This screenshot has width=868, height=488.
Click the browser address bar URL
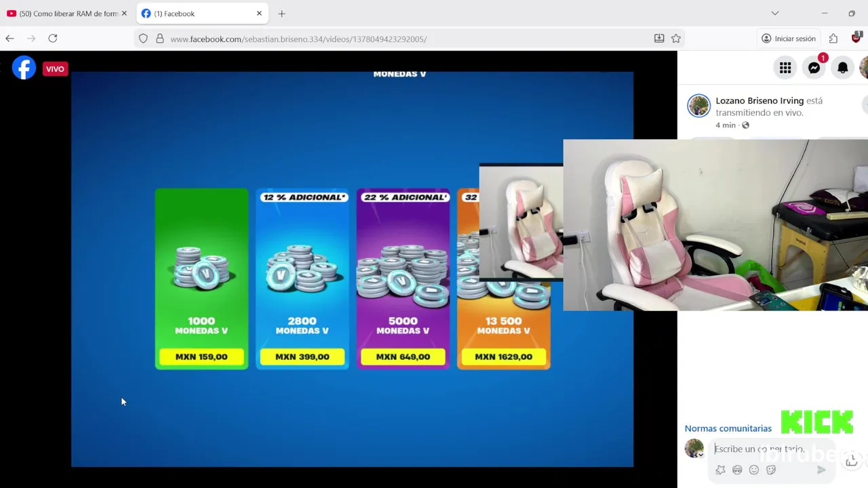pos(298,39)
